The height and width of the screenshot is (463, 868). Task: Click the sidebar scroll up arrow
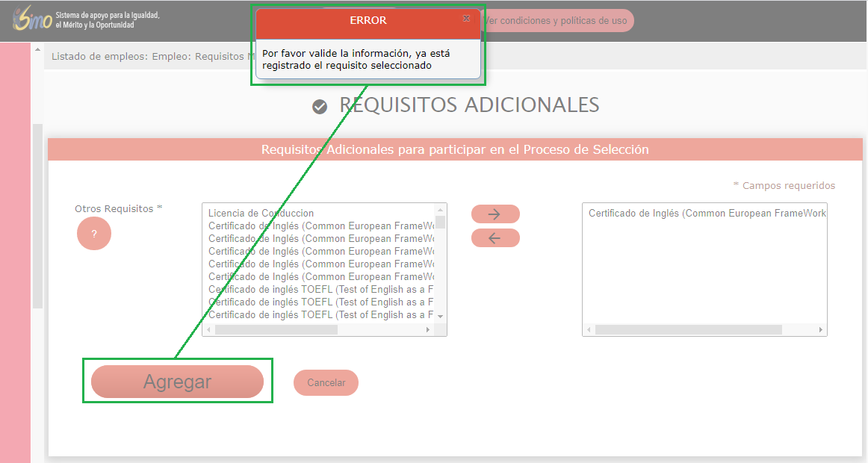click(x=37, y=51)
